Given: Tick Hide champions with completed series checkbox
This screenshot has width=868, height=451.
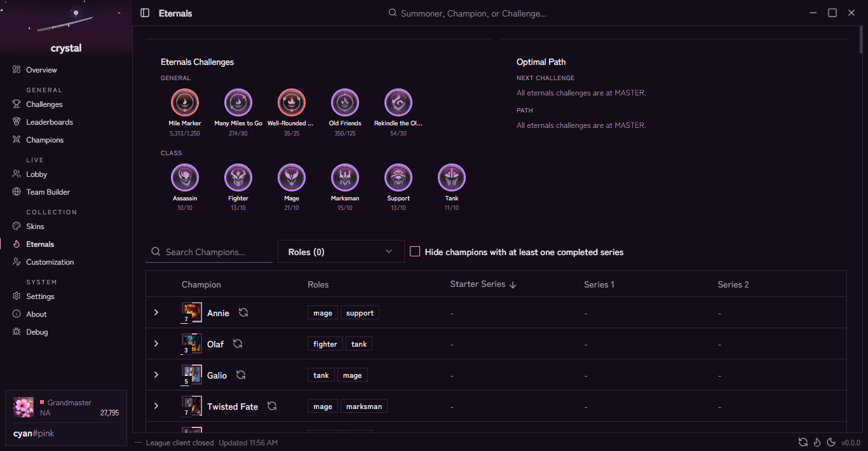Looking at the screenshot, I should pos(415,252).
